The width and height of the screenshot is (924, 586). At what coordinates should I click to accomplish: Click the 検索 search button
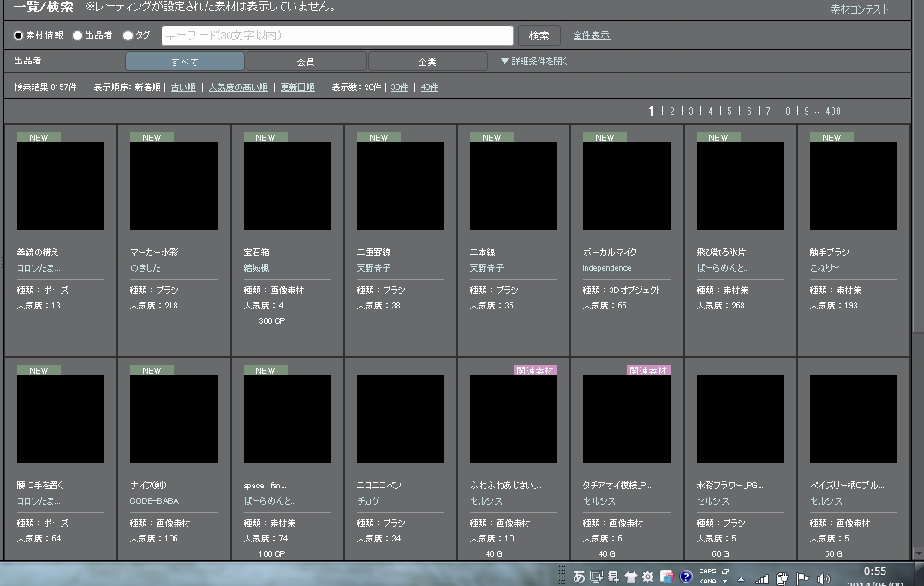click(539, 35)
